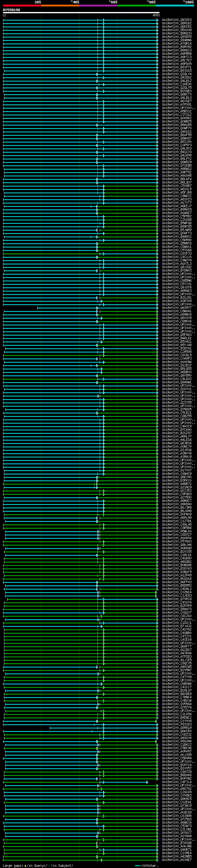
Task: Select the UniRef100_O50008 label
Action: [177, 30]
